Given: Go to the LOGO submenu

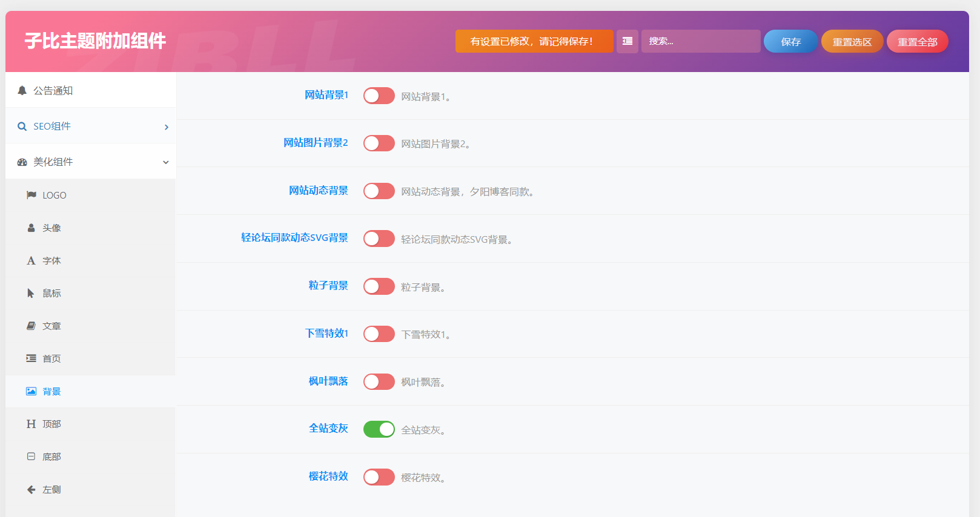Looking at the screenshot, I should pos(91,195).
